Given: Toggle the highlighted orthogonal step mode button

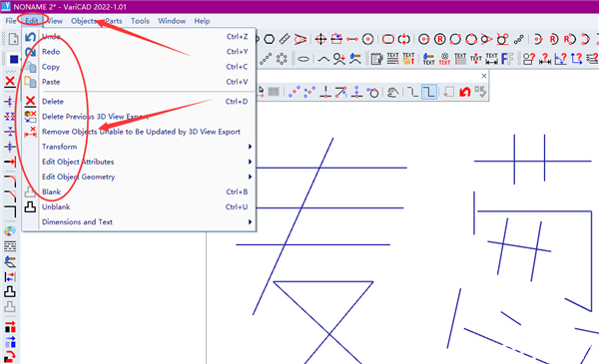Looking at the screenshot, I should [x=429, y=92].
